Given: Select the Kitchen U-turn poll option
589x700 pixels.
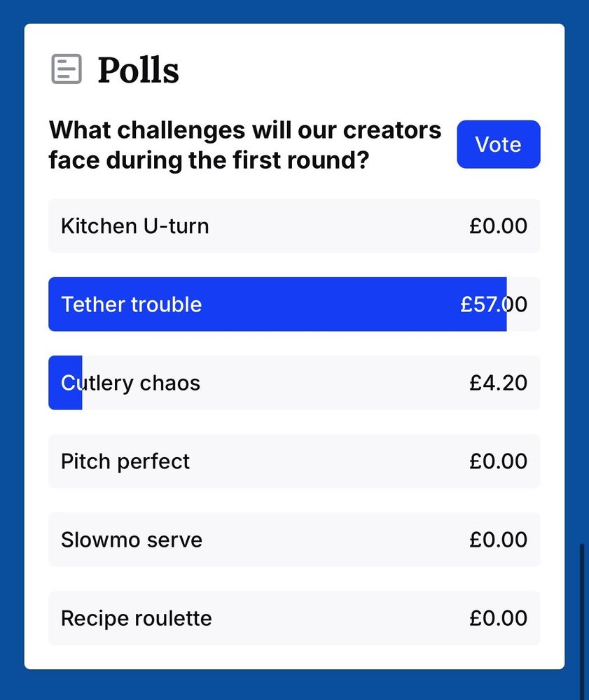Looking at the screenshot, I should pyautogui.click(x=294, y=226).
